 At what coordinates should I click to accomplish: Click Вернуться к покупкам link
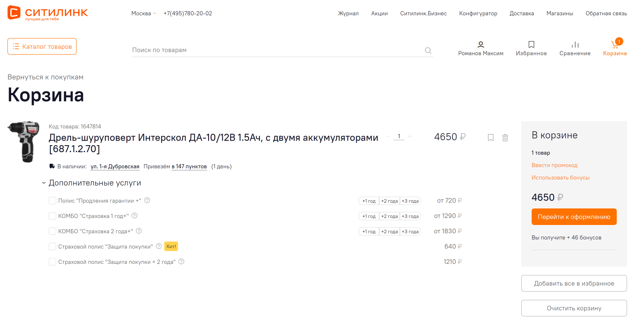pos(45,77)
